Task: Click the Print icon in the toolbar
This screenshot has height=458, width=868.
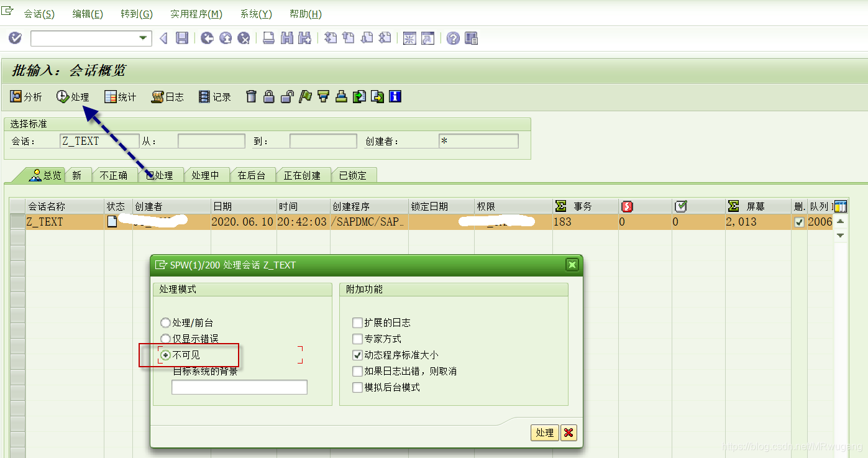Action: click(x=268, y=39)
